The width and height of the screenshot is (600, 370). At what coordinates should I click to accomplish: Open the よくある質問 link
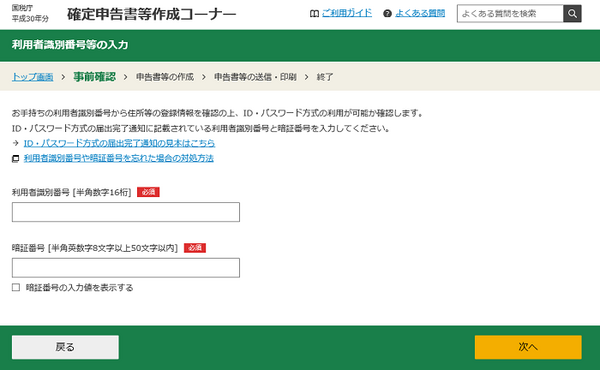[x=420, y=13]
